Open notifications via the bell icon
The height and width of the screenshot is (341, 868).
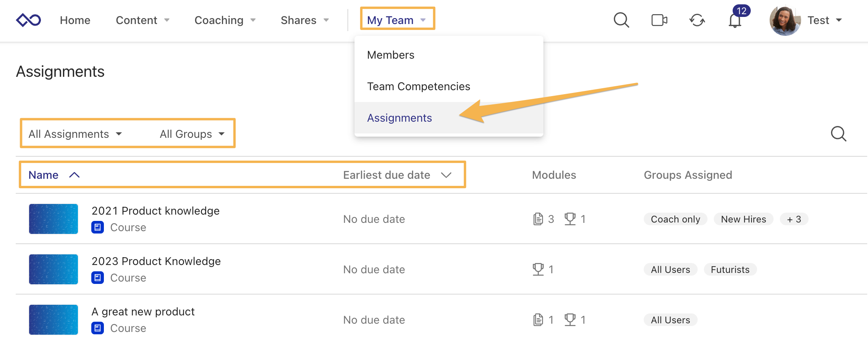pos(735,20)
